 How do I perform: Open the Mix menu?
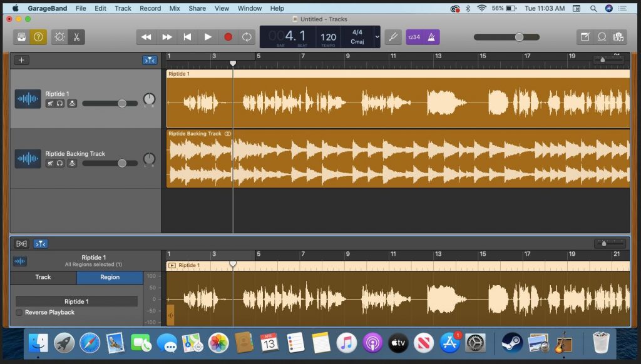(x=175, y=9)
